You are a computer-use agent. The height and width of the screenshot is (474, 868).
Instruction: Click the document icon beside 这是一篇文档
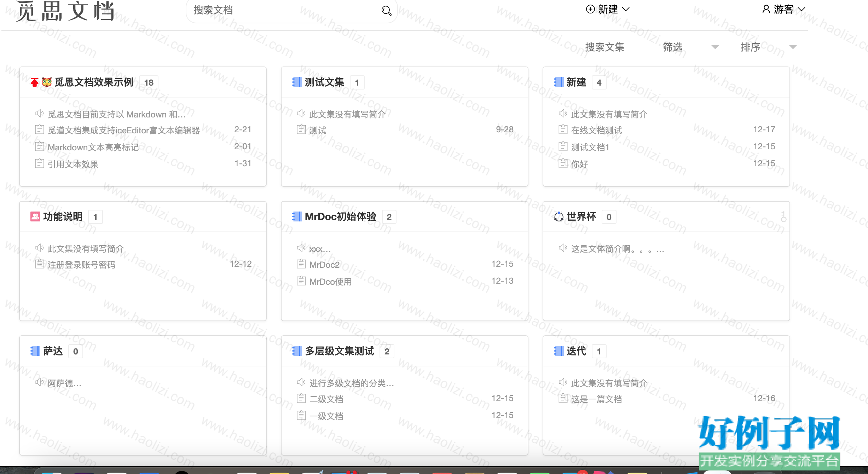(x=563, y=398)
